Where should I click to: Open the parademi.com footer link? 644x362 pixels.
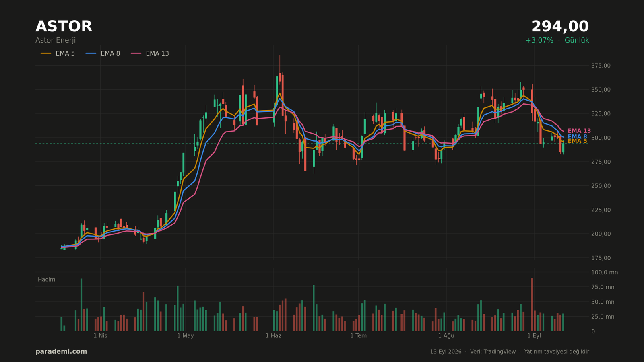61,352
